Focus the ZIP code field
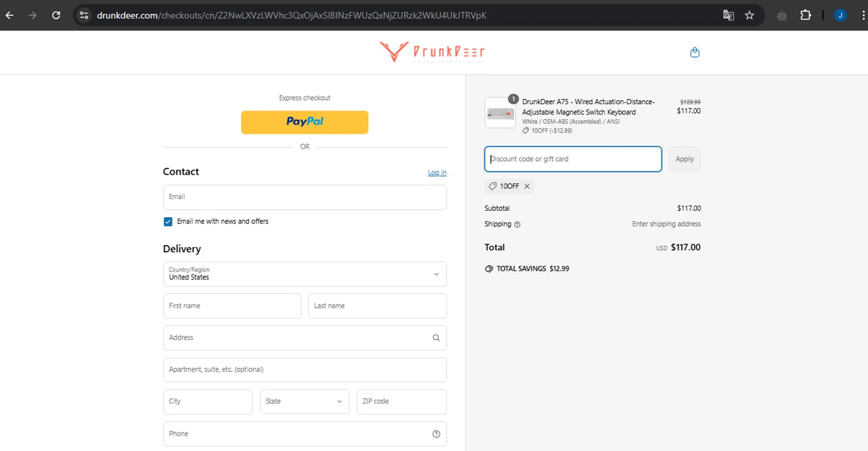This screenshot has width=868, height=451. (x=402, y=402)
